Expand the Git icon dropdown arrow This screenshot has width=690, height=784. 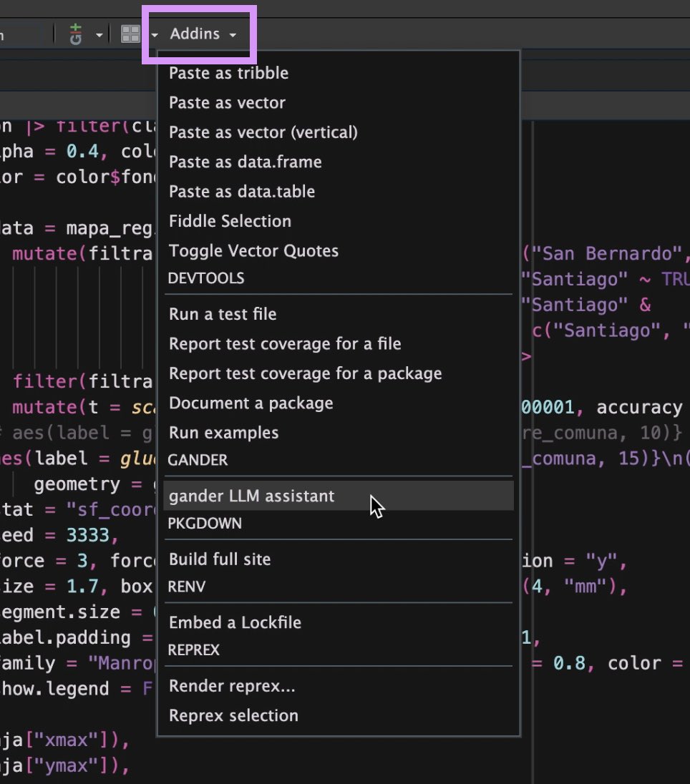[x=99, y=34]
